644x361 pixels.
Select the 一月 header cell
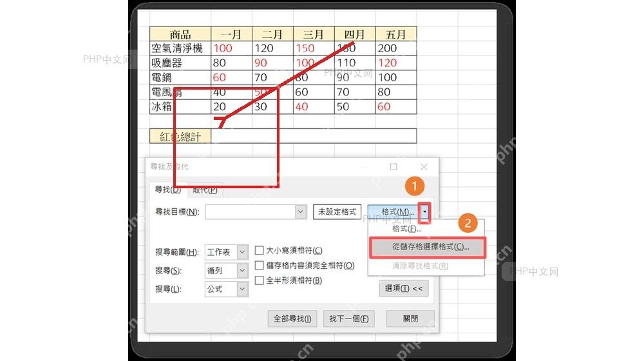[232, 34]
